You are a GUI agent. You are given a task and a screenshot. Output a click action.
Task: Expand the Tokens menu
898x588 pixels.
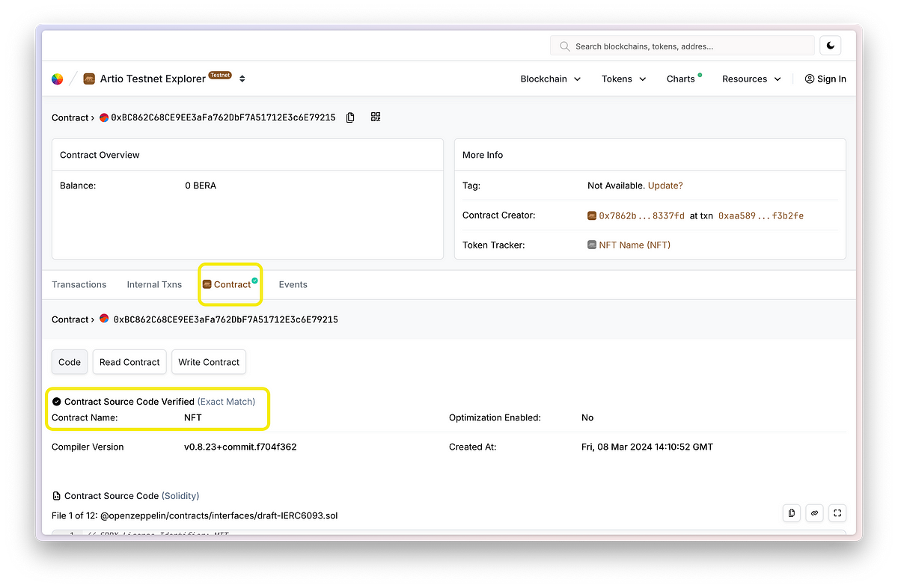[x=624, y=79]
